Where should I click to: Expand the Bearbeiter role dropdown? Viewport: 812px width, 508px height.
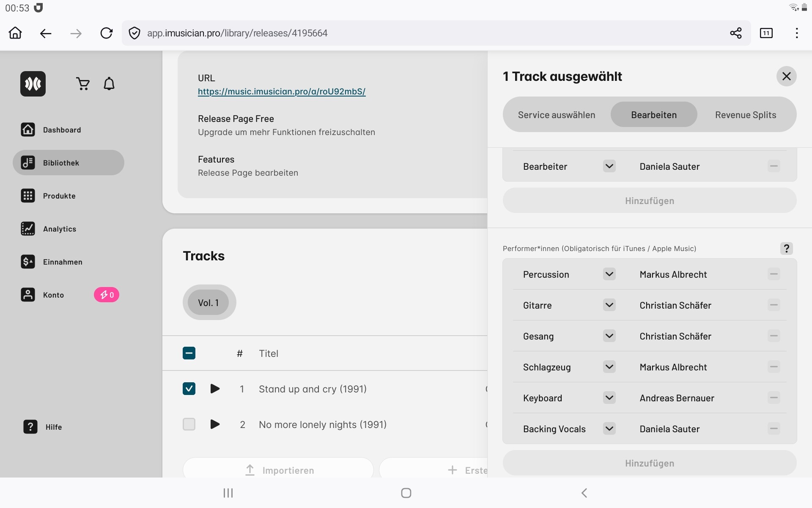click(x=609, y=166)
